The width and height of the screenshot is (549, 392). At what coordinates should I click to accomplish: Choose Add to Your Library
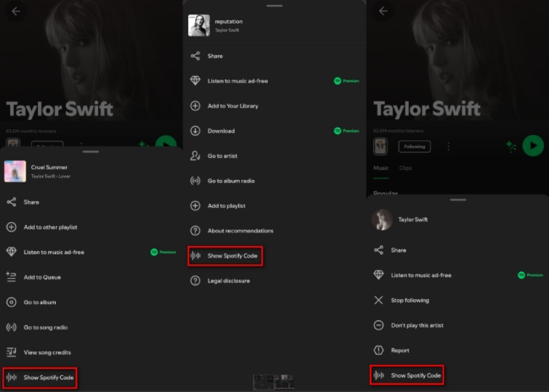(274, 106)
